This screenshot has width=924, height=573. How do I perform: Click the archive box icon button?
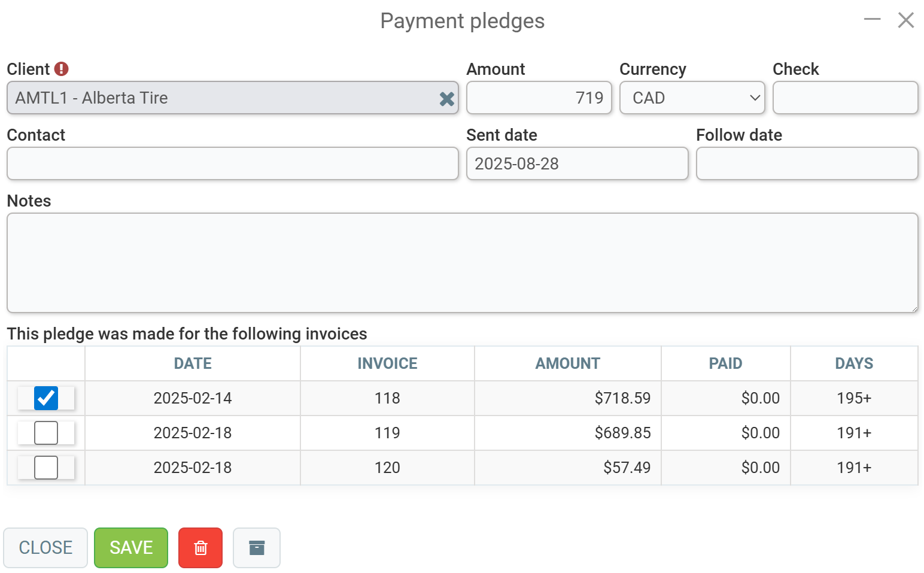[x=257, y=547]
